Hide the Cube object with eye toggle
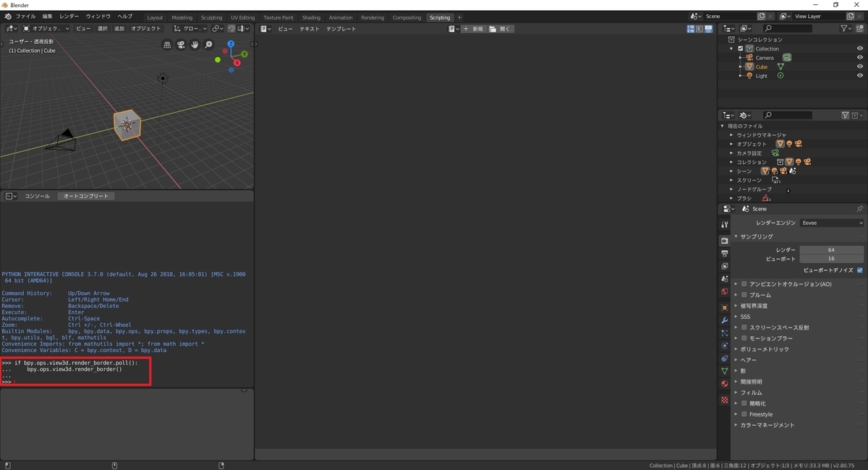This screenshot has width=868, height=470. click(860, 66)
